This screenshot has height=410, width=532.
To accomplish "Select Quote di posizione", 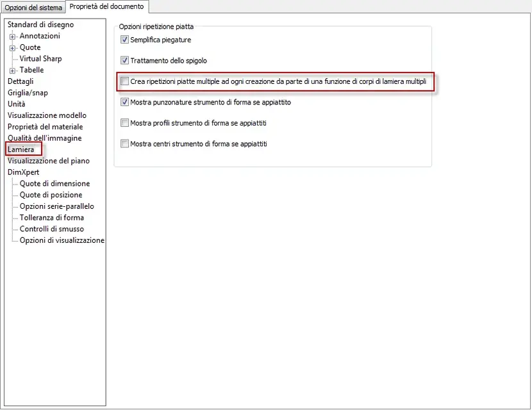I will click(x=51, y=195).
